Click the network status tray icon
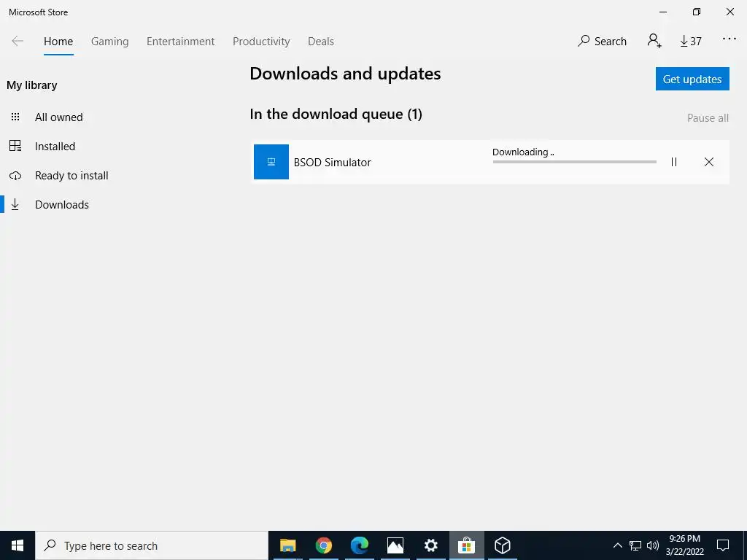 (x=635, y=545)
